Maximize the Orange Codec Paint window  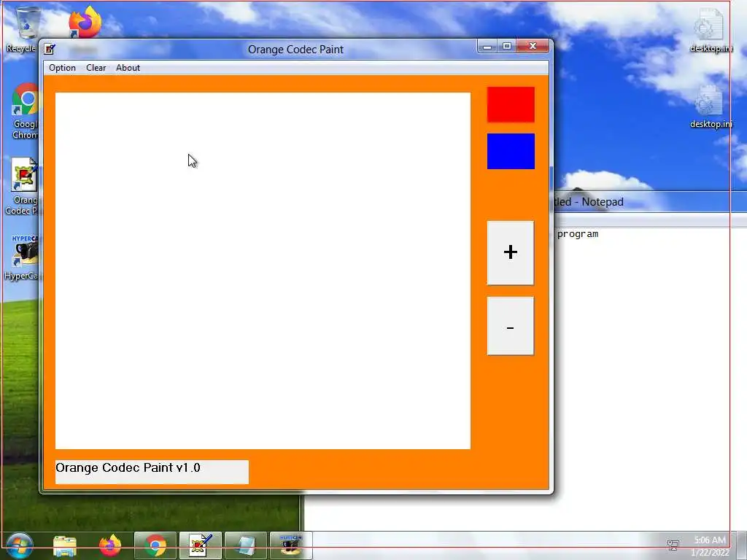pyautogui.click(x=506, y=46)
